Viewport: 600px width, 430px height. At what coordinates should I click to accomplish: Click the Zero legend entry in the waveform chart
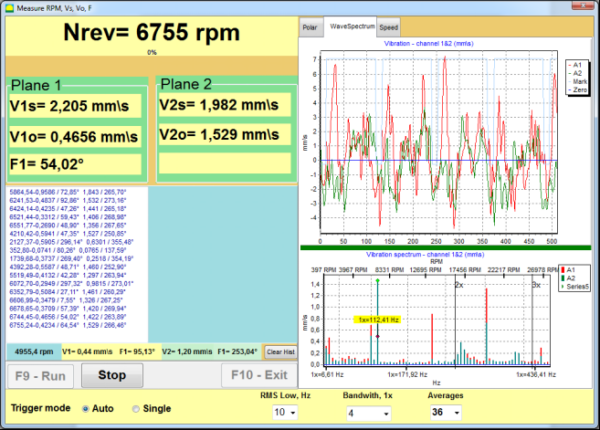[x=577, y=90]
